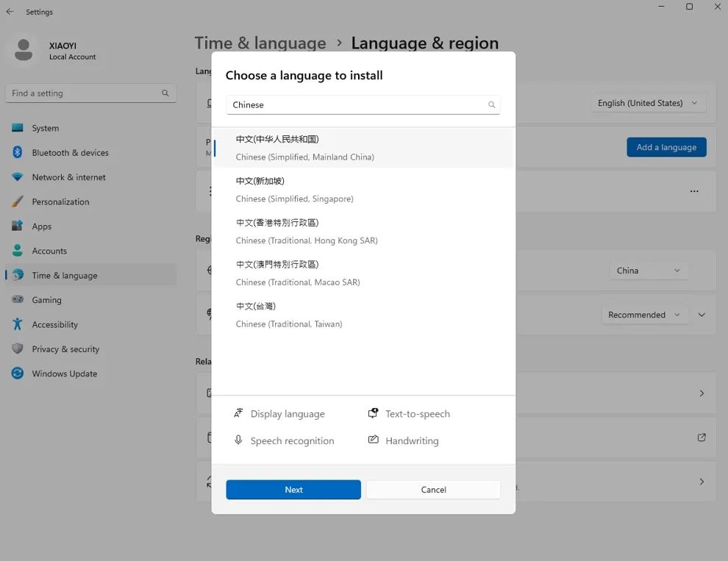Open the three-dots language options menu

pos(694,191)
